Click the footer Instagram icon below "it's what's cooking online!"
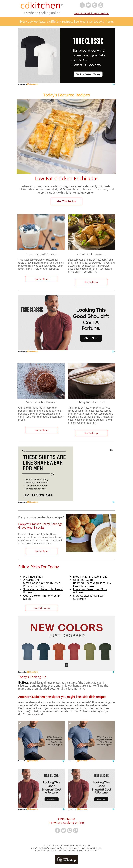The width and height of the screenshot is (133, 868). [76, 830]
